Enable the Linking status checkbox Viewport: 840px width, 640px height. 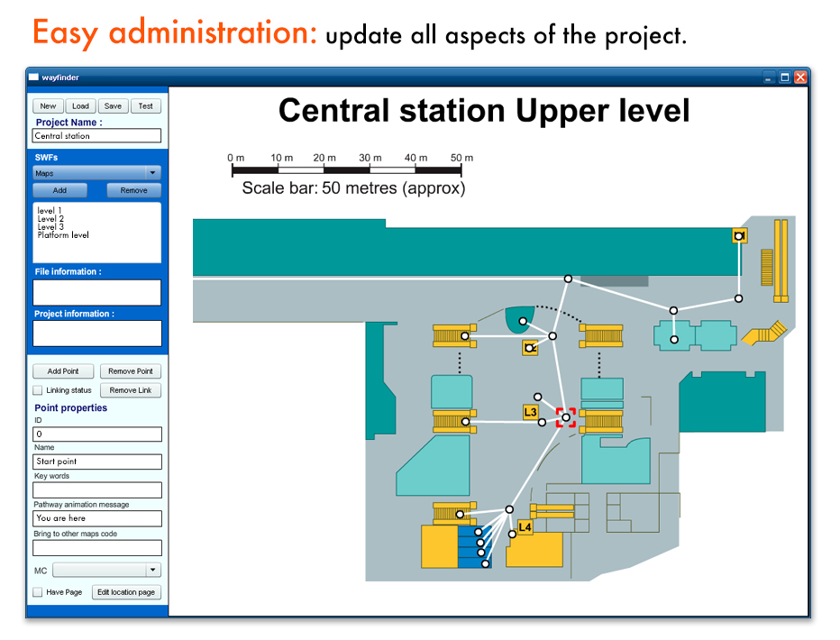[x=38, y=390]
